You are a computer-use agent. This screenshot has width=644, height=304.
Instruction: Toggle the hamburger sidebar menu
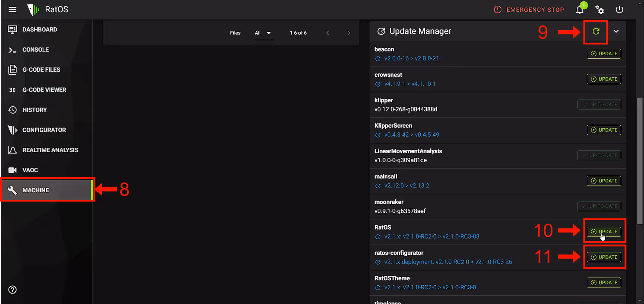[x=12, y=9]
